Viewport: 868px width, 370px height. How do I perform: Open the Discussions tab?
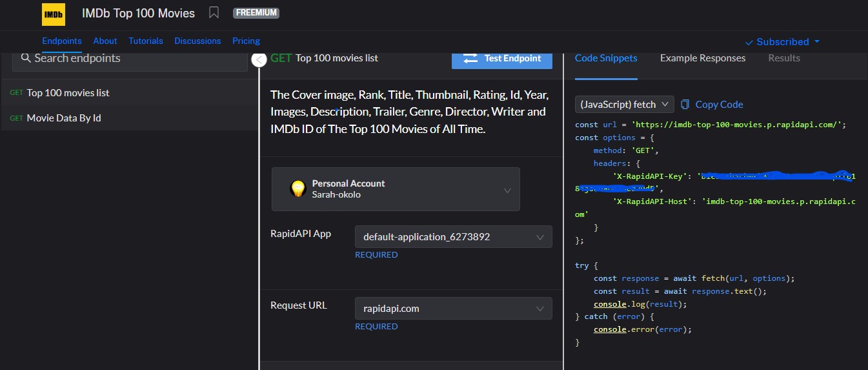click(x=197, y=41)
